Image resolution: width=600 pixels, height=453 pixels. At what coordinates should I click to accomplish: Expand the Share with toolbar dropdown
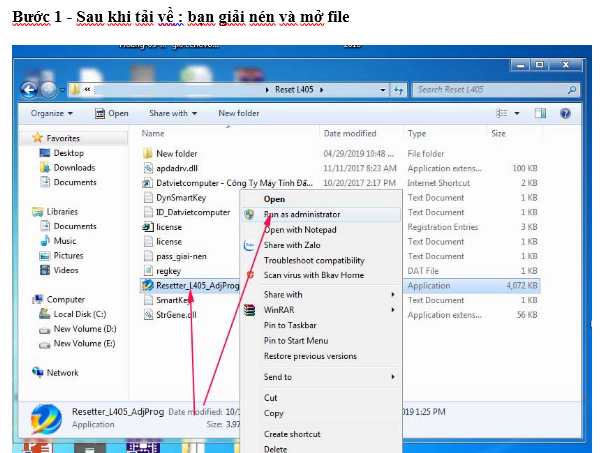click(172, 113)
